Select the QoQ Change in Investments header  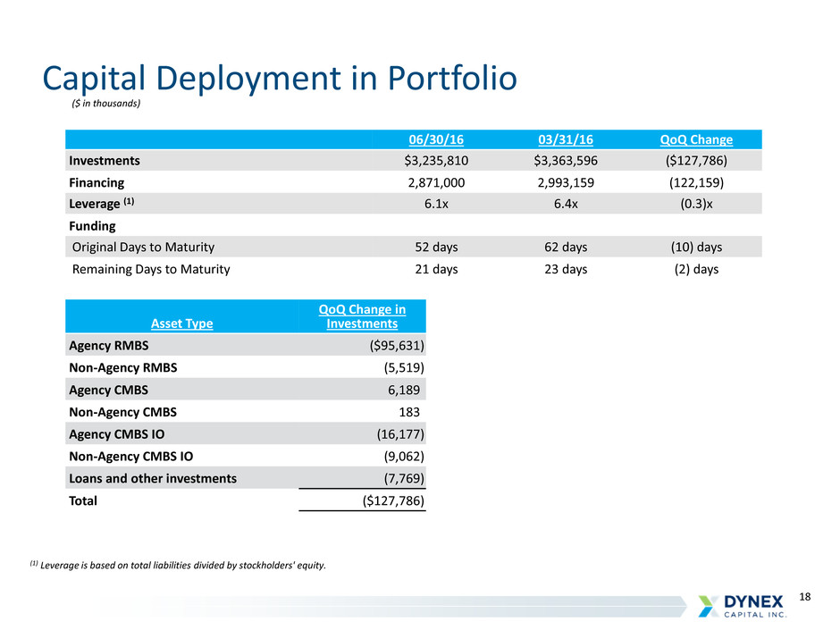click(x=362, y=316)
